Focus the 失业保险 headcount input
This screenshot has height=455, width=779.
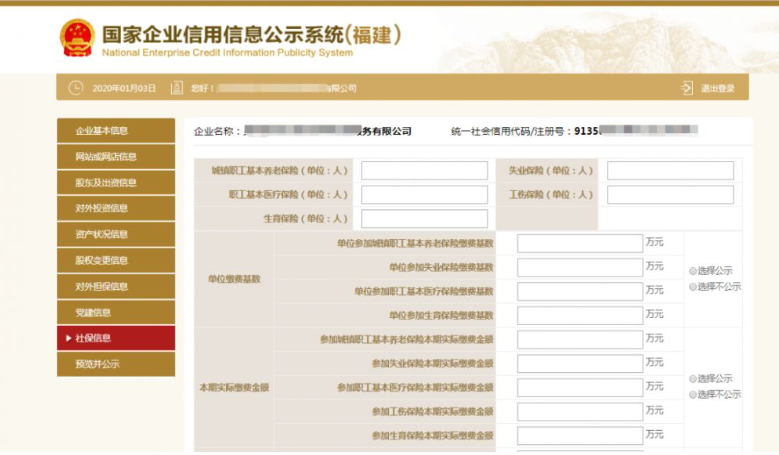tap(670, 171)
